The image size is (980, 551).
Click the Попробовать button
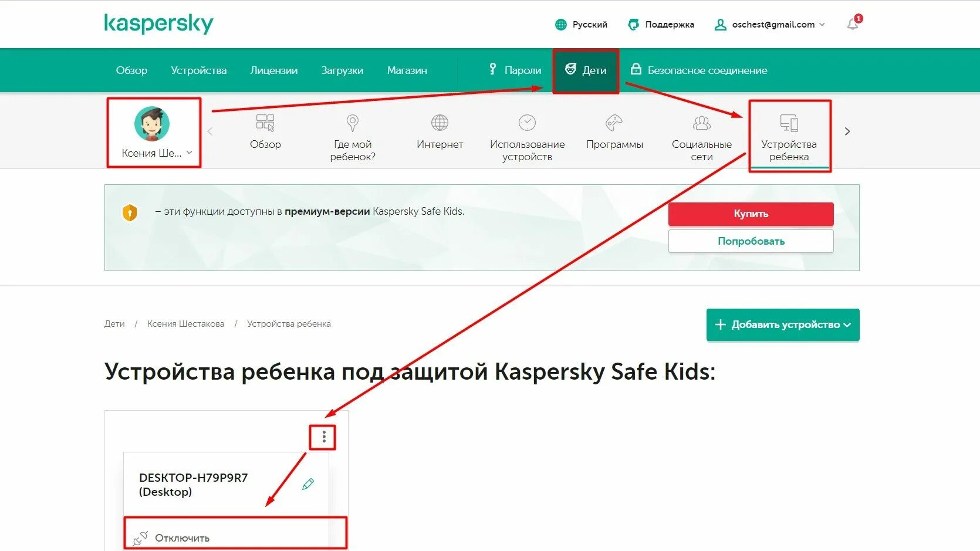(751, 241)
